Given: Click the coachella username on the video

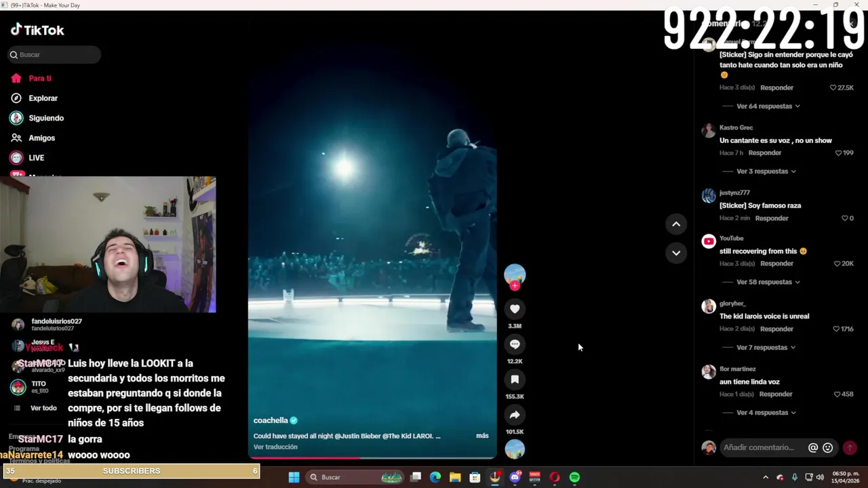Looking at the screenshot, I should [271, 420].
